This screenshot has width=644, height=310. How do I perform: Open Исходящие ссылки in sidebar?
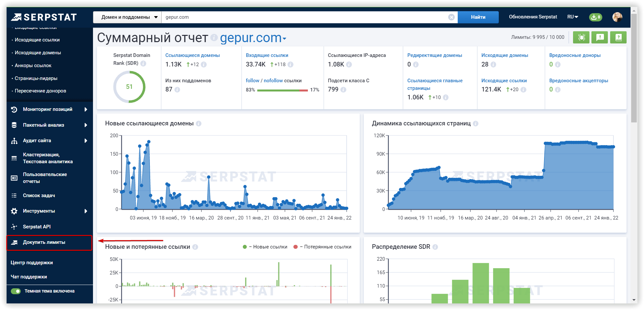point(37,40)
